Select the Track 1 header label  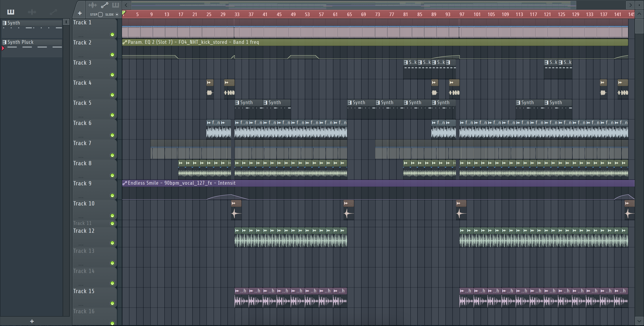point(82,23)
